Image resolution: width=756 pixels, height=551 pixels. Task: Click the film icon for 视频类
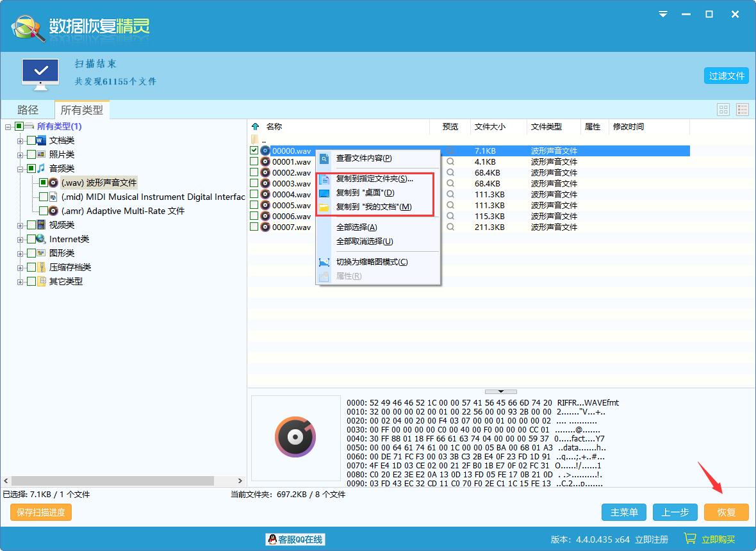(42, 225)
